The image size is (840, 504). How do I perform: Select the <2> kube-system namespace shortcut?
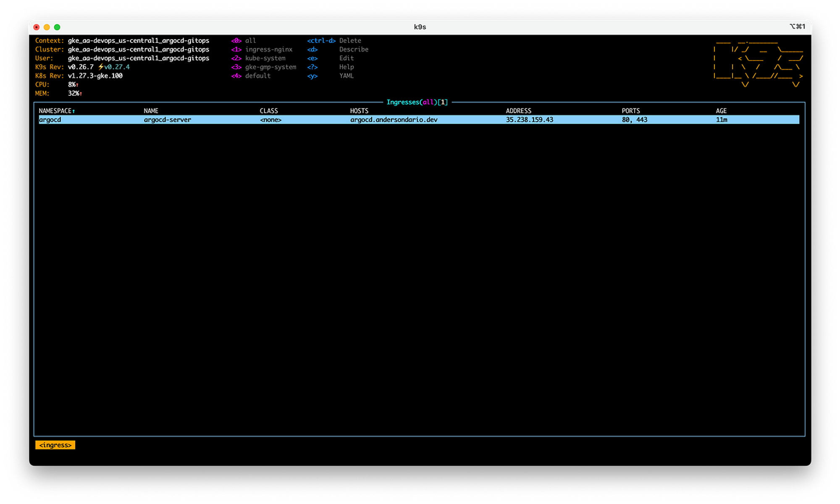[258, 58]
